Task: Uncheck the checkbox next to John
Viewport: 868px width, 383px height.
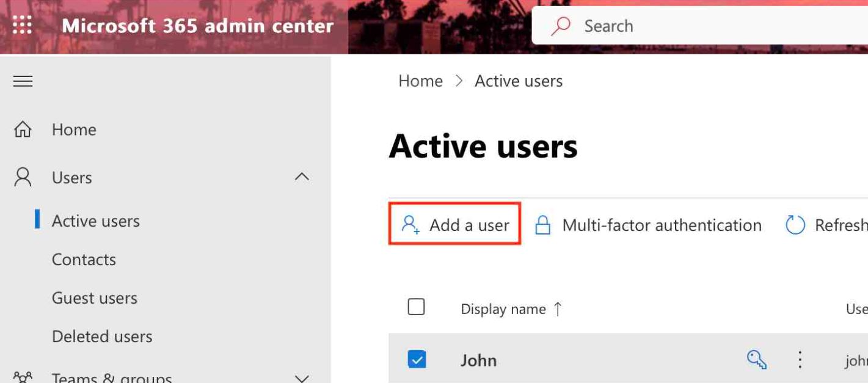Action: pyautogui.click(x=417, y=360)
